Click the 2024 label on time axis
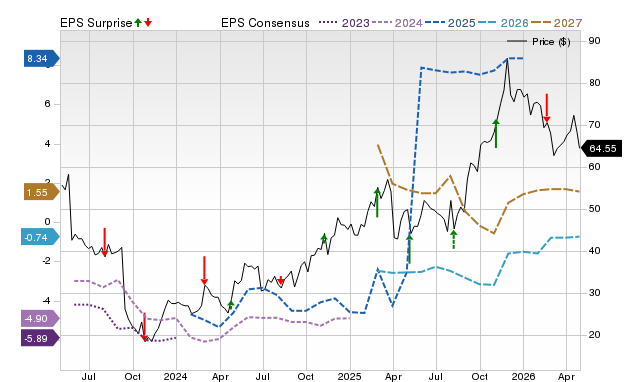This screenshot has height=382, width=640. [x=176, y=377]
